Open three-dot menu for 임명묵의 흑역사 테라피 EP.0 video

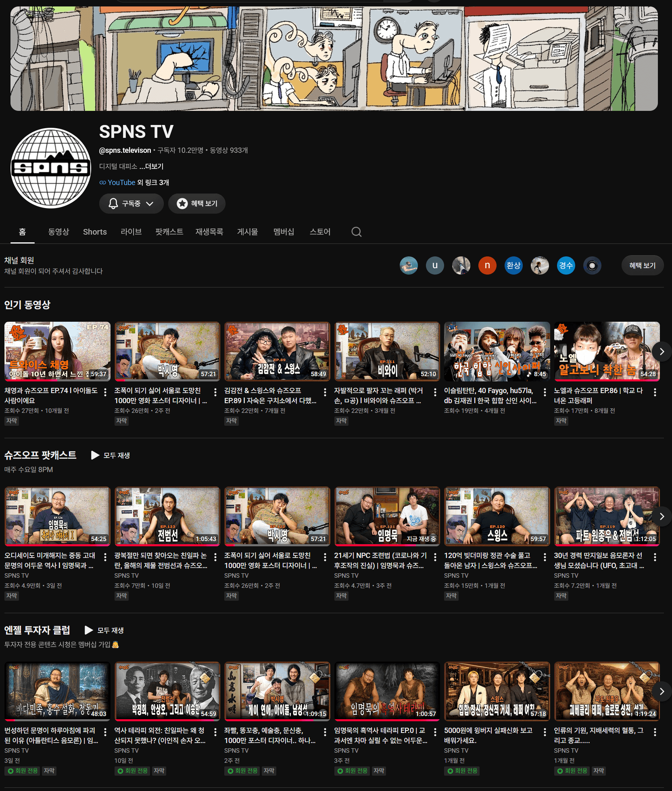435,732
